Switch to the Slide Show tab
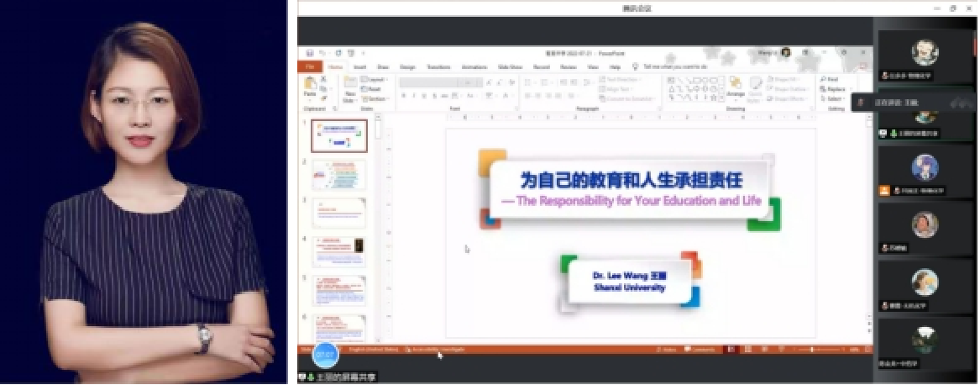The image size is (980, 385). pyautogui.click(x=510, y=66)
